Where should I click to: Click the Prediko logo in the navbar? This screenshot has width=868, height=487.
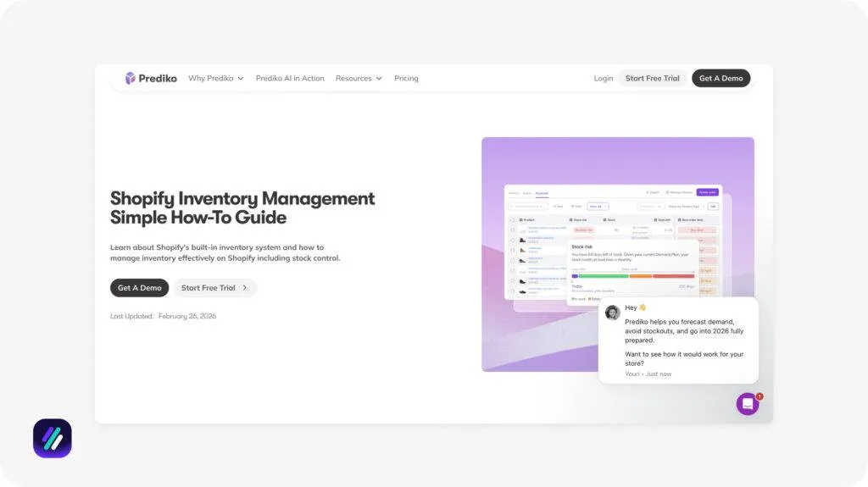click(151, 78)
